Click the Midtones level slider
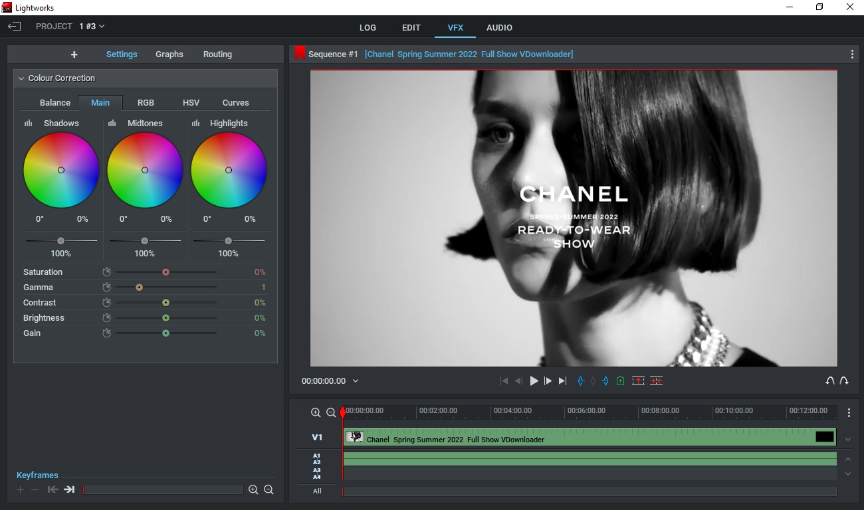Screen dimensions: 864x510 pos(144,241)
